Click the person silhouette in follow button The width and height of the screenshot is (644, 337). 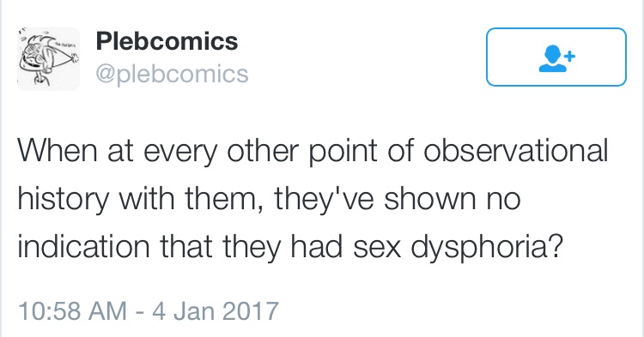(x=553, y=58)
